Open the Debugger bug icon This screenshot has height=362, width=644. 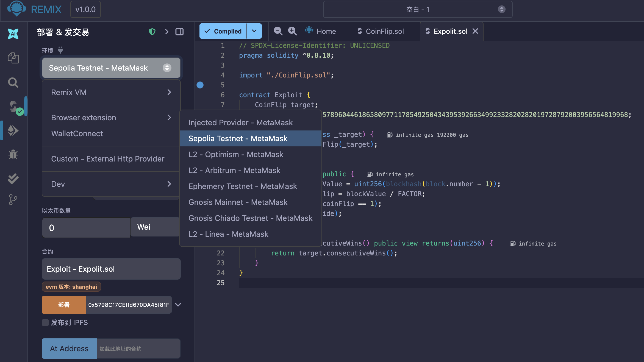pyautogui.click(x=13, y=155)
